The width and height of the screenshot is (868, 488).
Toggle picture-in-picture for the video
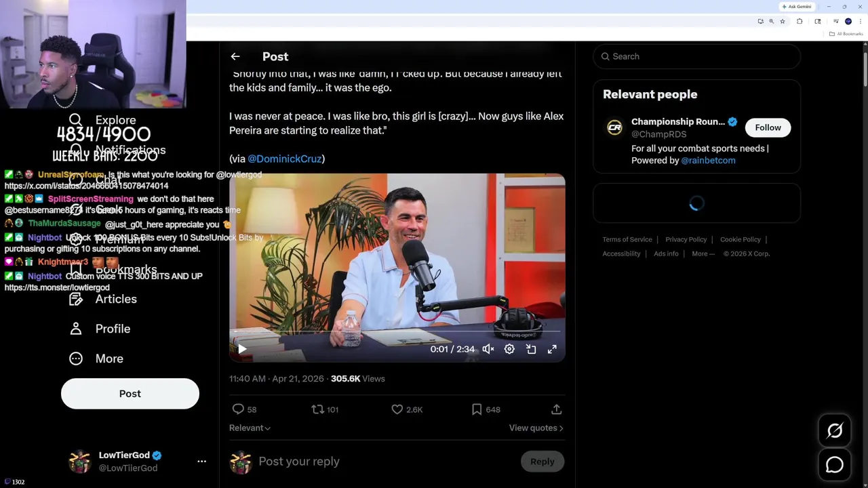(x=531, y=349)
